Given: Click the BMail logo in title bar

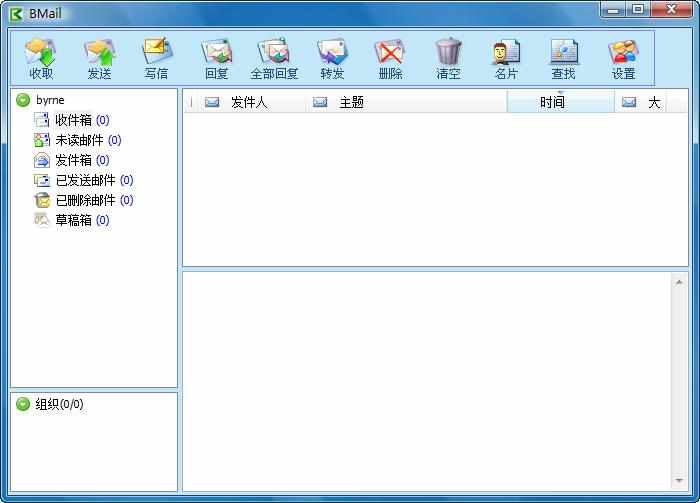Looking at the screenshot, I should pos(16,14).
